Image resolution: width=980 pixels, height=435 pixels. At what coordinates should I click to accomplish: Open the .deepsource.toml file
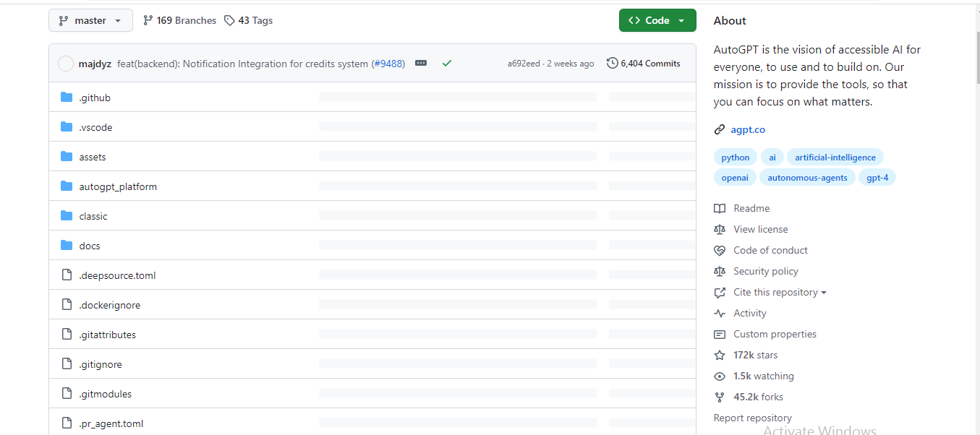[x=117, y=275]
